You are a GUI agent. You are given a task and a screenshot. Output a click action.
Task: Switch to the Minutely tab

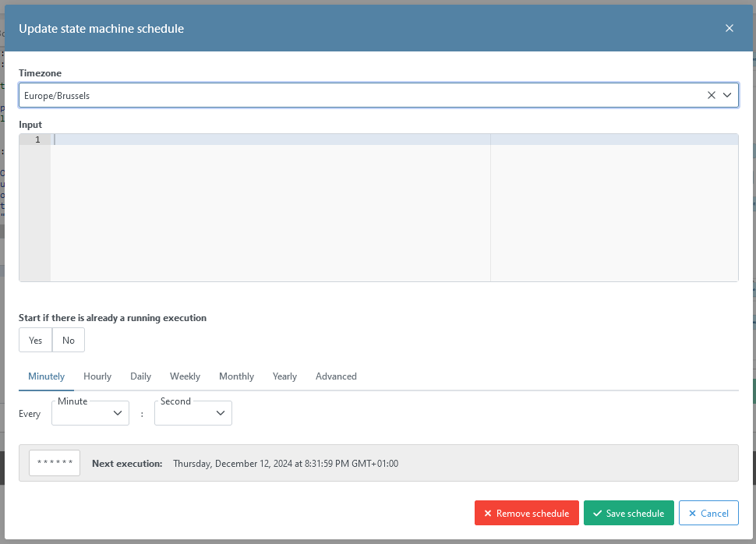coord(47,376)
